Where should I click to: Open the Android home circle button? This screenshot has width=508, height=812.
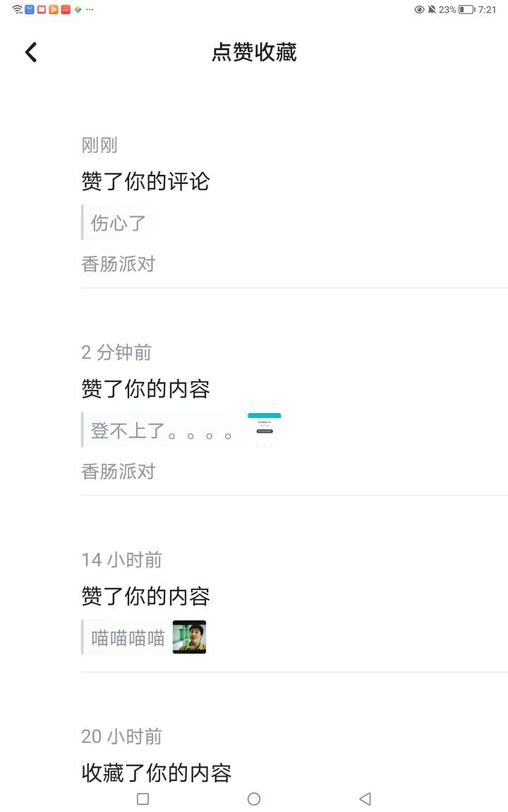(x=254, y=799)
